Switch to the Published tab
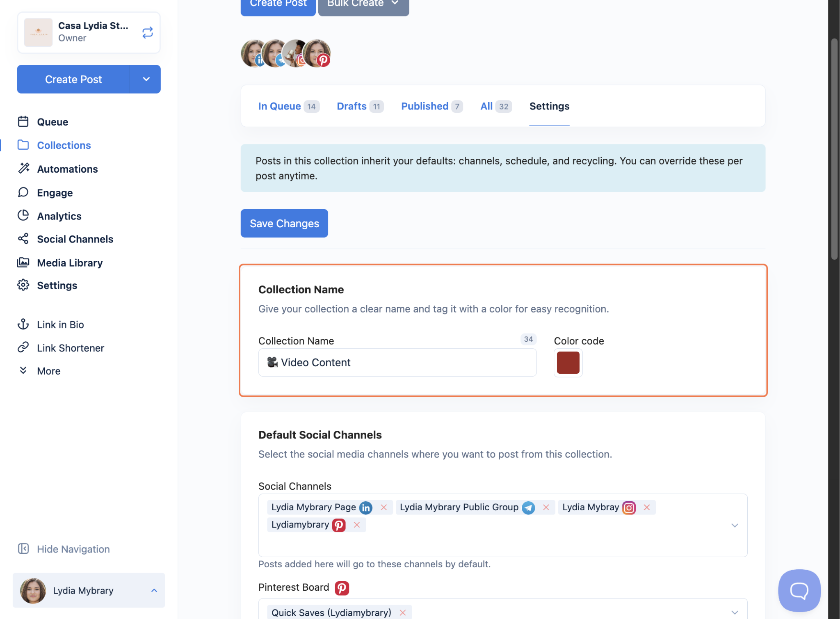Viewport: 840px width, 619px height. pyautogui.click(x=425, y=106)
